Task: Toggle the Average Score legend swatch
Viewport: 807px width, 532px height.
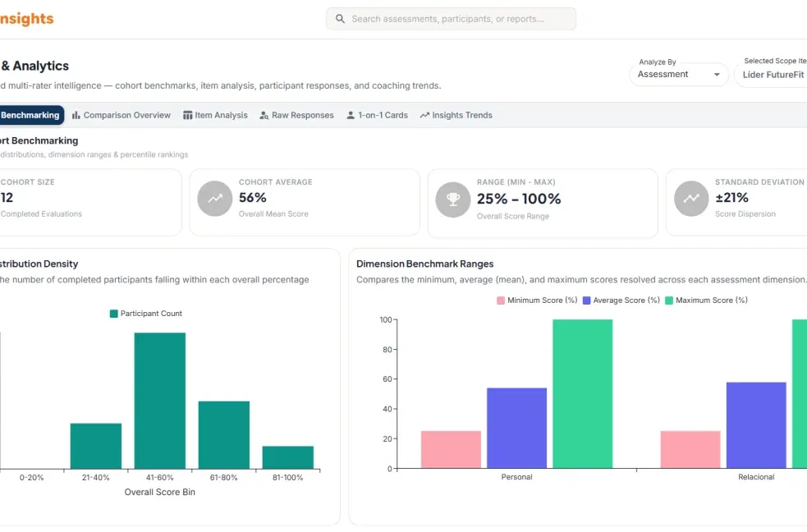Action: click(587, 300)
